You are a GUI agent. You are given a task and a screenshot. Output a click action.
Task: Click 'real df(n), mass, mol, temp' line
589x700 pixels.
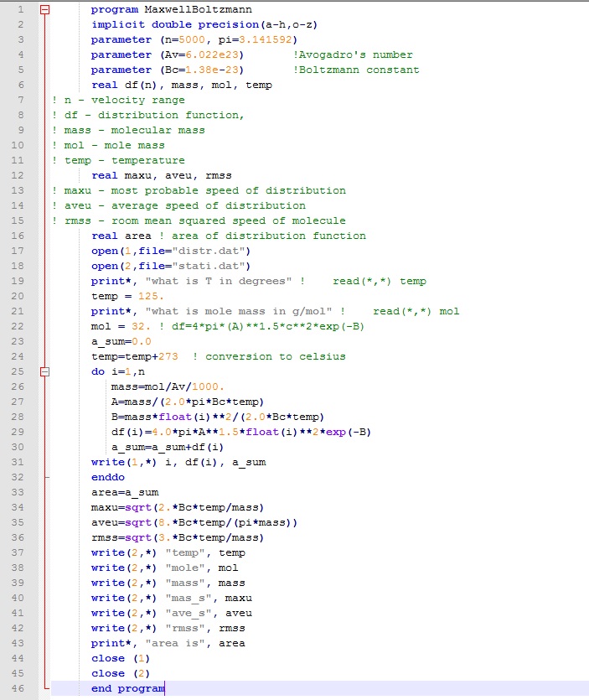click(182, 86)
